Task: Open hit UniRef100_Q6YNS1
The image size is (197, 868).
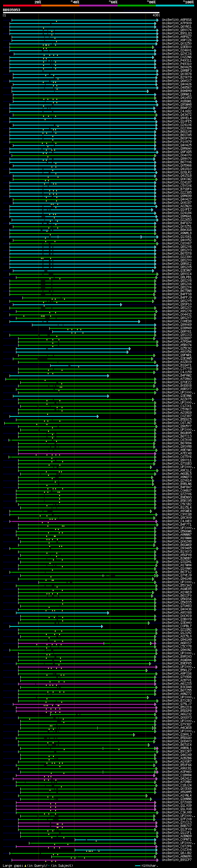Action: 176,26
